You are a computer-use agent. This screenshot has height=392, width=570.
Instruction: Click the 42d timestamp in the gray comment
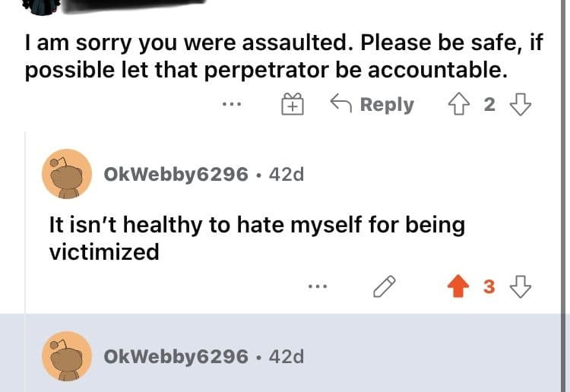coord(287,356)
